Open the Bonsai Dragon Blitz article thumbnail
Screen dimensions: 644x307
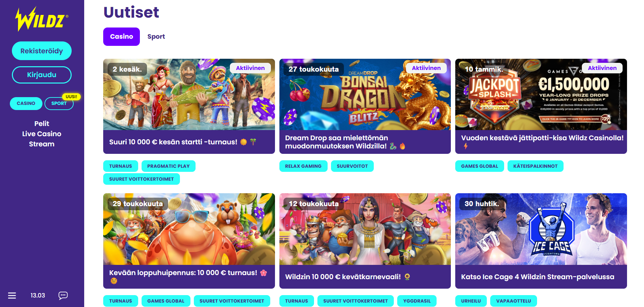pos(365,94)
